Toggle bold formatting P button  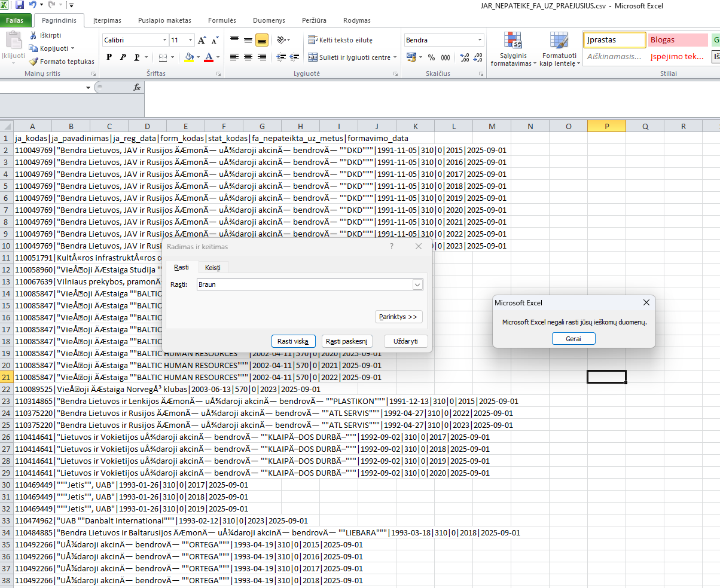pos(109,57)
